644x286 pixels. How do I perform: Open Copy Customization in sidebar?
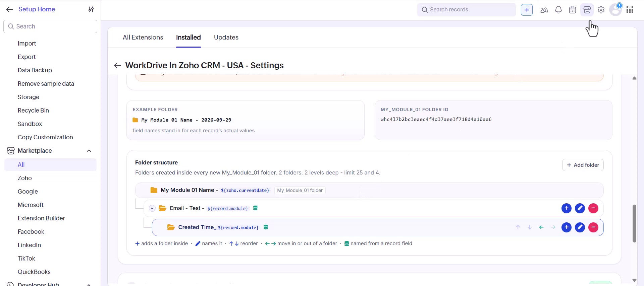(45, 137)
